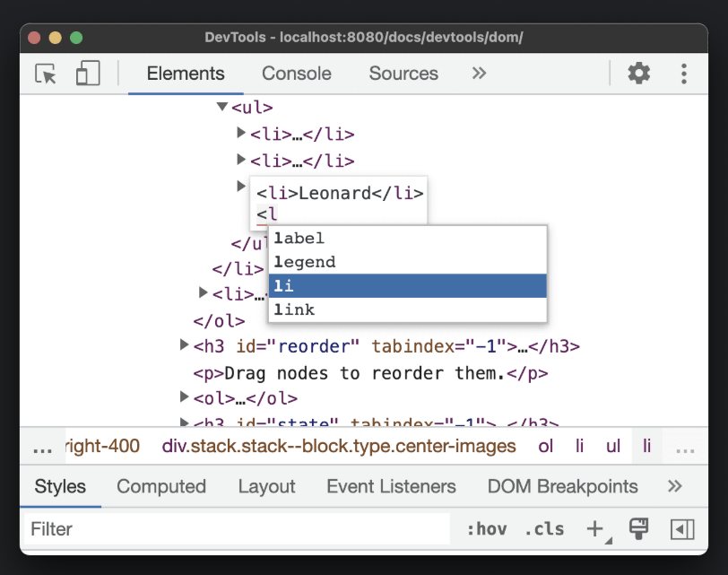Open DevTools settings gear

pos(638,74)
